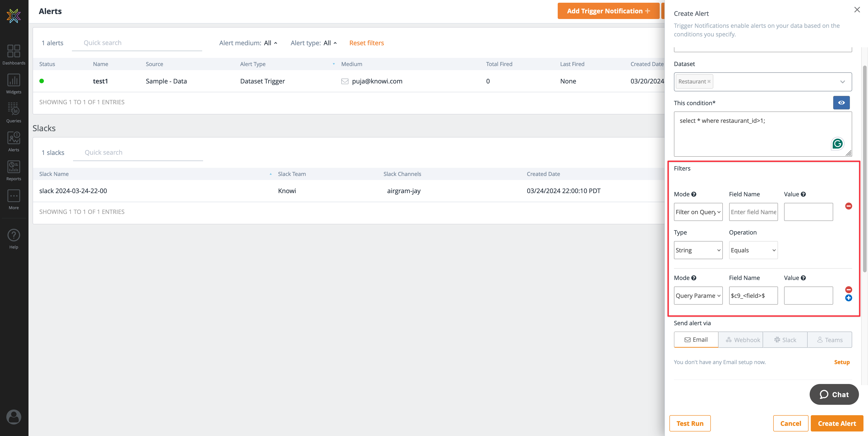Remove the Filter on Query filter row
Screen dimensions: 868x436
[849, 206]
